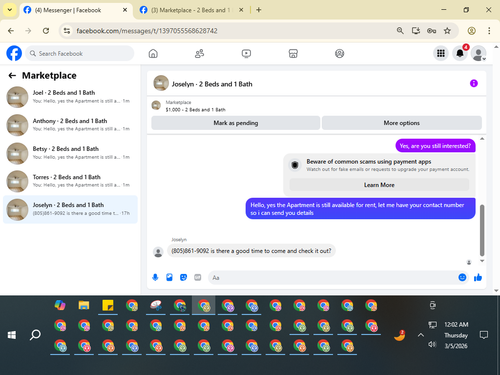Open the Watch video icon in navigation
Viewport: 500px width, 375px height.
coord(246,53)
